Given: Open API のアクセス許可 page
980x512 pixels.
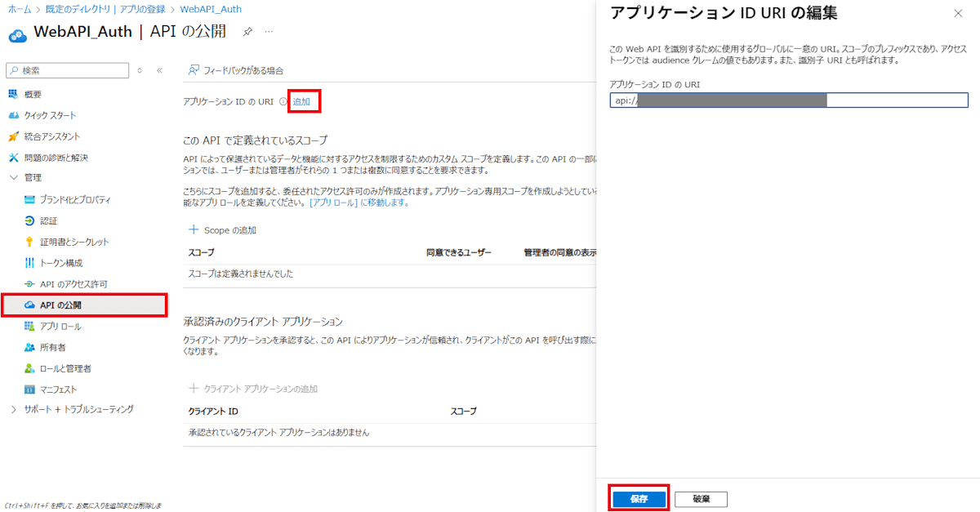Looking at the screenshot, I should pos(73,284).
